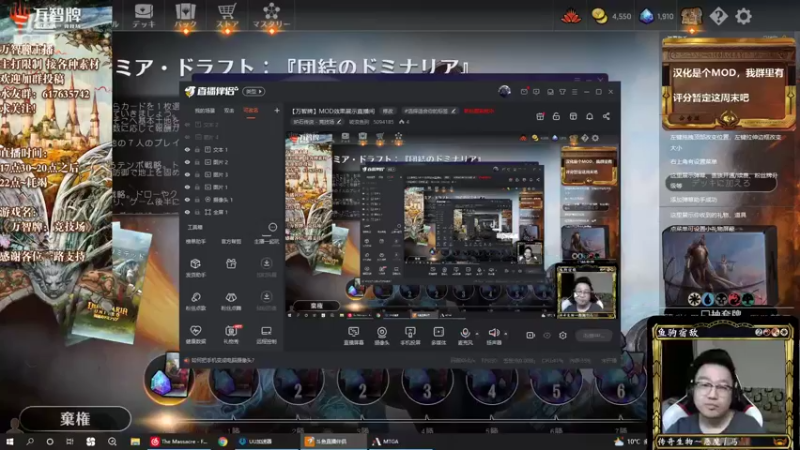Viewport: 800px width, 450px height.
Task: Click the red lotus icon in MTGA header
Action: tap(571, 16)
